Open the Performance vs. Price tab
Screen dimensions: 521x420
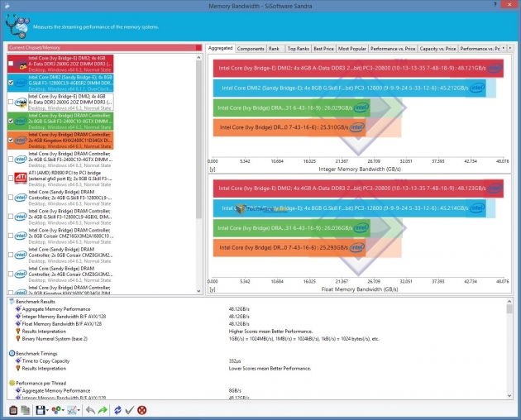tap(393, 49)
